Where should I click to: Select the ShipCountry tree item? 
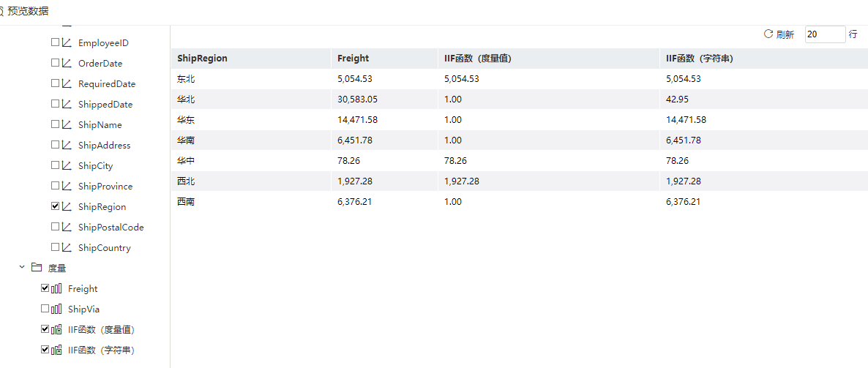click(x=105, y=247)
